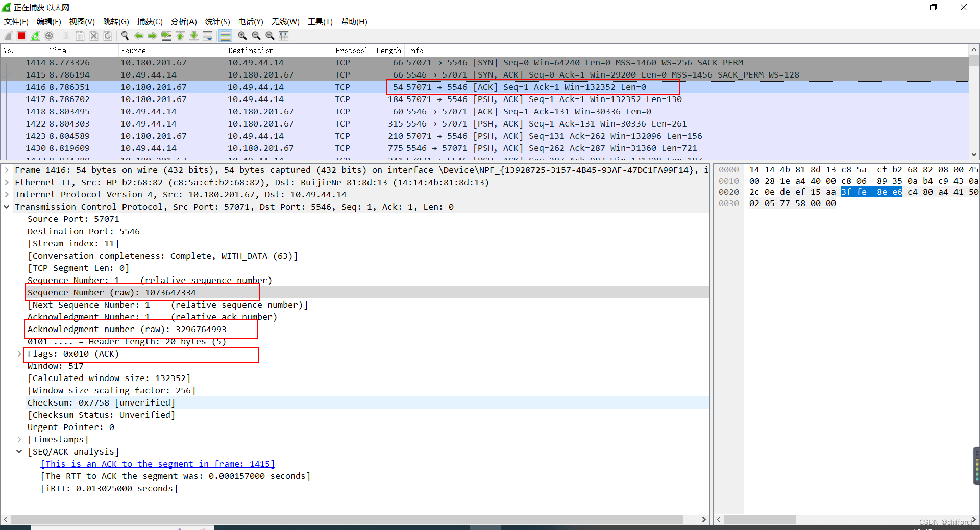Go back to previous packet arrow
The height and width of the screenshot is (530, 980).
pos(139,36)
